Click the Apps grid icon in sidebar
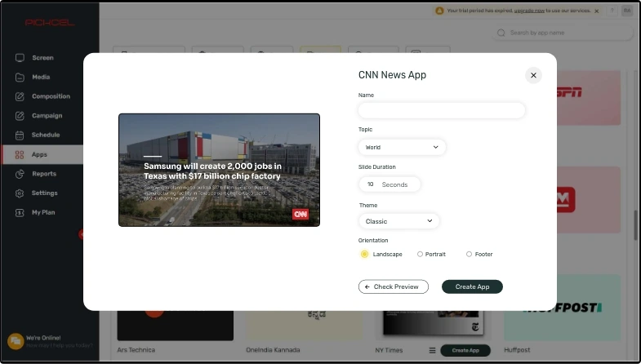Viewport: 641px width, 364px height. 20,155
